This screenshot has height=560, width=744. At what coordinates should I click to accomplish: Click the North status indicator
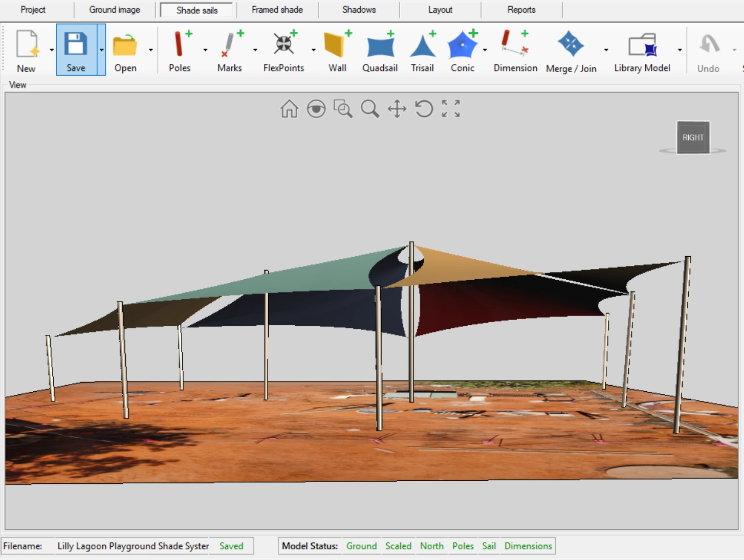[431, 546]
